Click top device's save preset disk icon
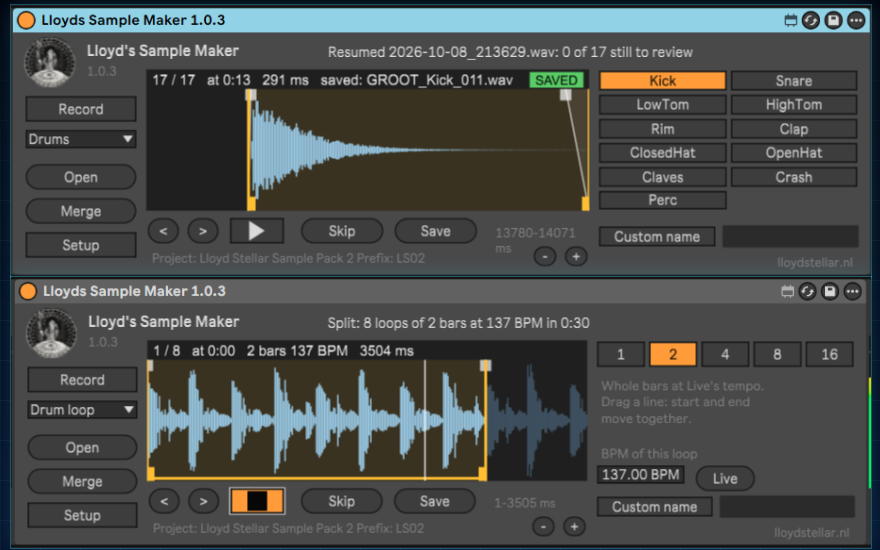The image size is (880, 550). pos(833,21)
